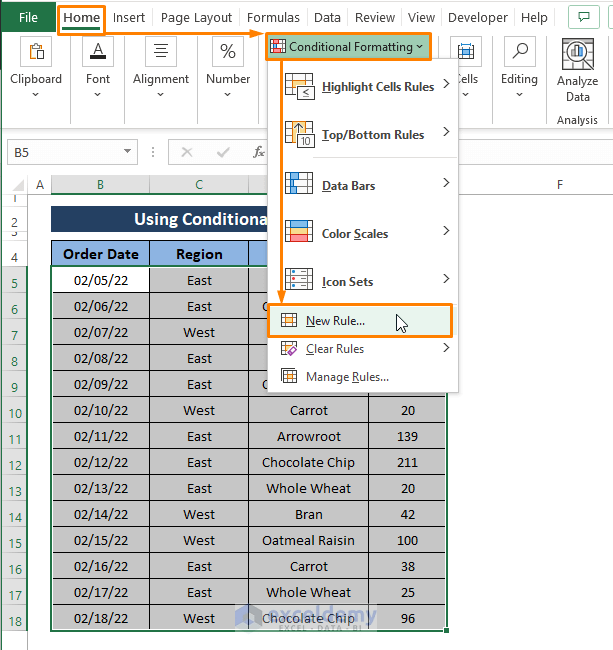
Task: Expand the Clipboard group chevron
Action: (x=36, y=95)
